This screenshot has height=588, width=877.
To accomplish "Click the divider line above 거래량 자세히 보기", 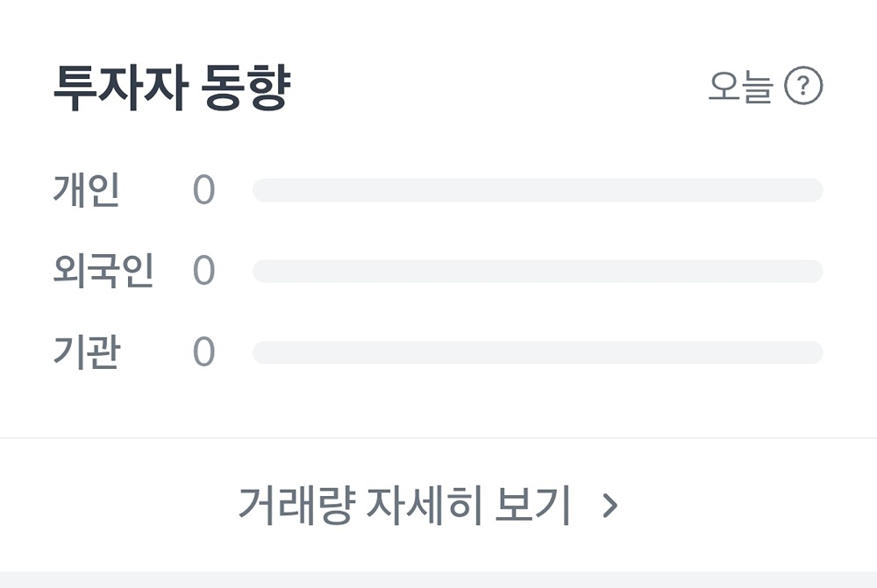I will click(438, 437).
